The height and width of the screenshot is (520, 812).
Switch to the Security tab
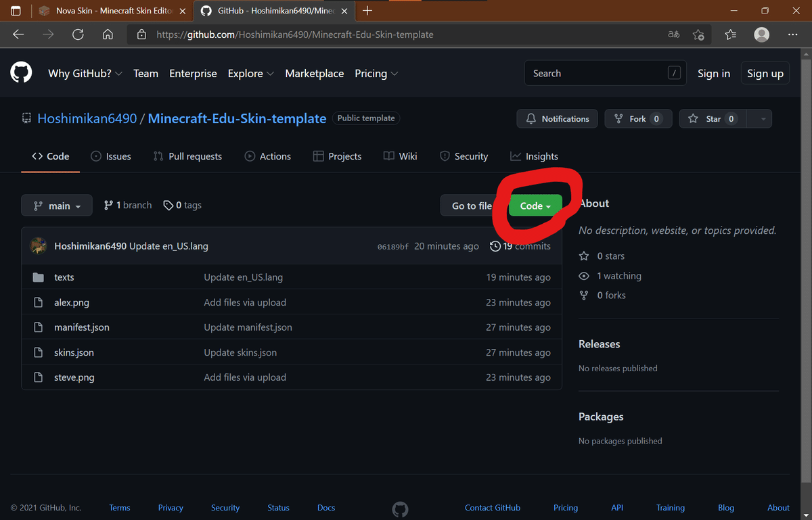[x=464, y=156]
